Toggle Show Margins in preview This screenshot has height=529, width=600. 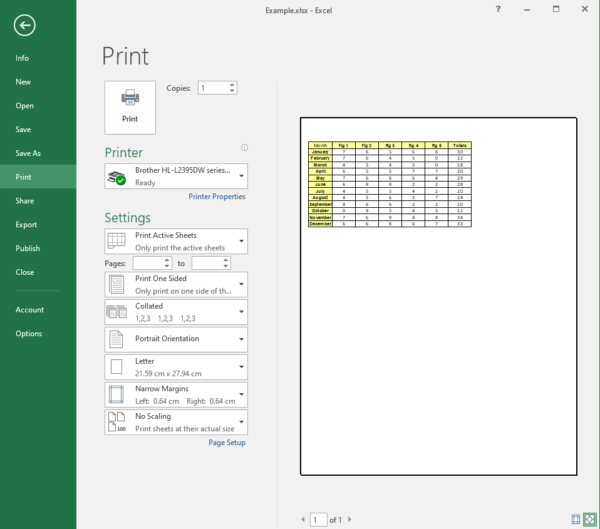576,519
